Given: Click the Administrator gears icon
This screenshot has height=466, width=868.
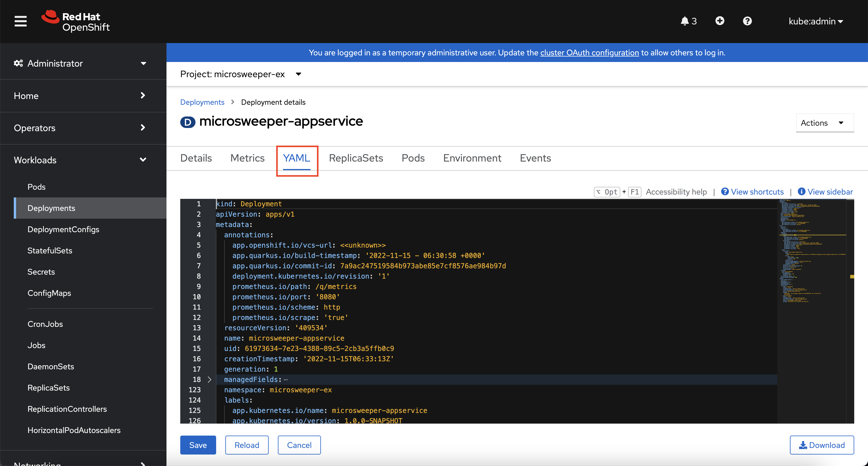Looking at the screenshot, I should click(18, 63).
